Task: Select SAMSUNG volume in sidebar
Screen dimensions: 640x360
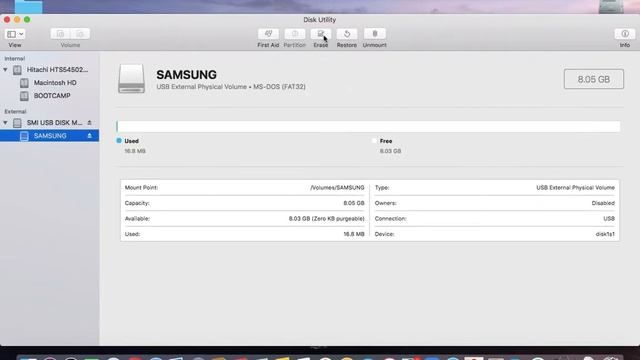Action: coord(49,136)
